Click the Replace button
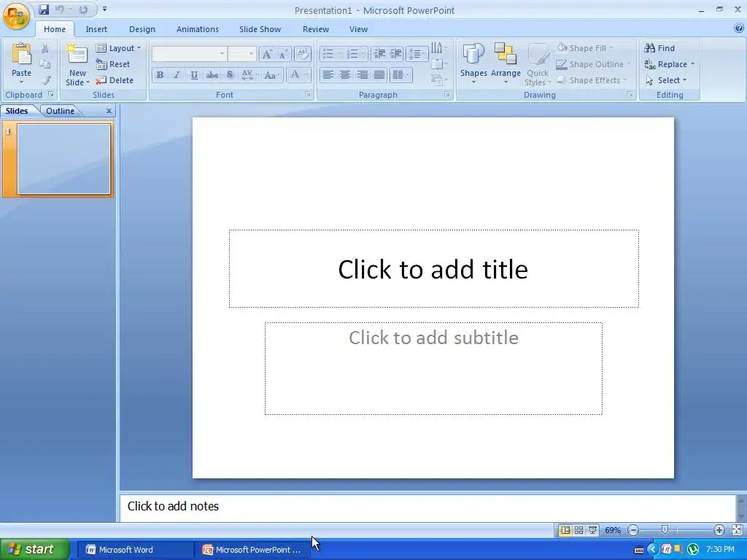Screen dimensions: 747x560 [x=669, y=64]
